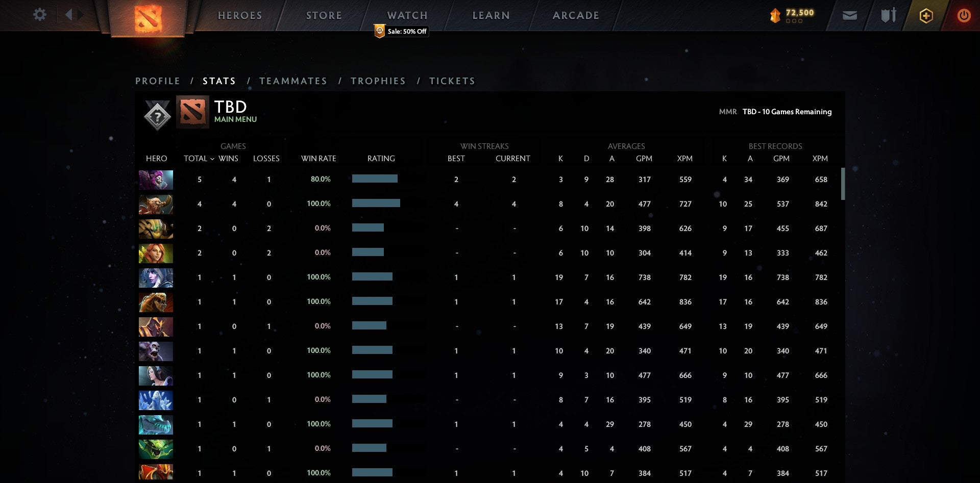The width and height of the screenshot is (980, 483).
Task: Open the ARCADE menu
Action: tap(576, 15)
